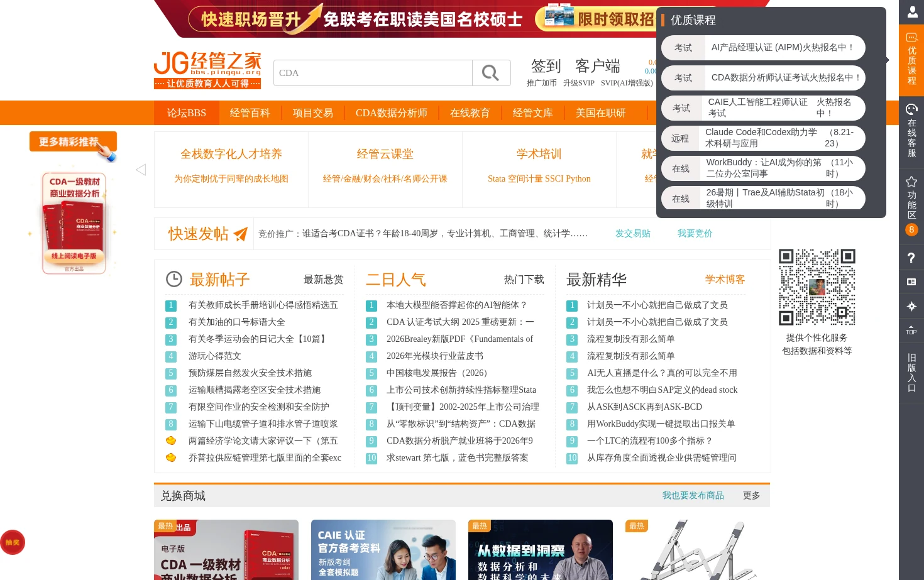This screenshot has height=580, width=924.
Task: Open 经管云课堂 card
Action: point(385,170)
